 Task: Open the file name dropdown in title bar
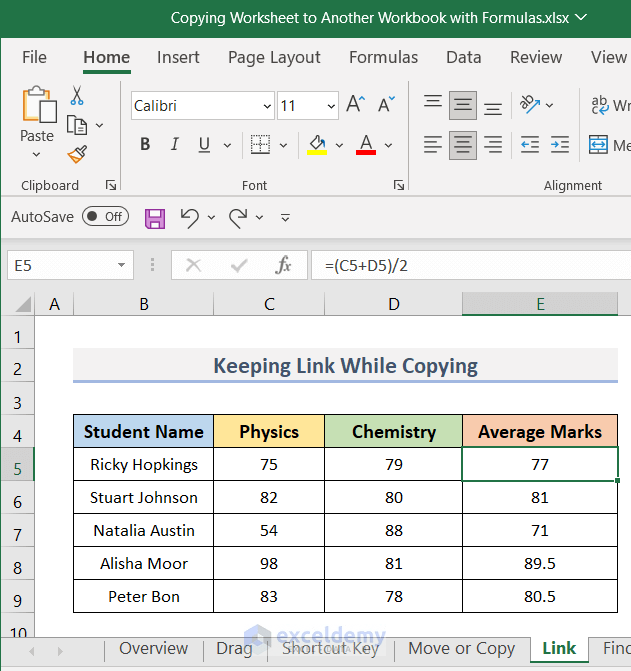point(581,18)
